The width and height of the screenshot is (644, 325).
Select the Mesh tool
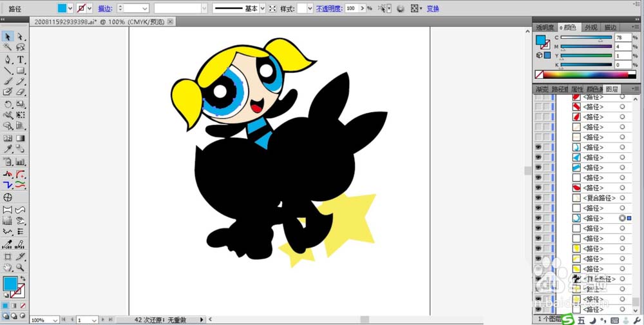pyautogui.click(x=7, y=138)
